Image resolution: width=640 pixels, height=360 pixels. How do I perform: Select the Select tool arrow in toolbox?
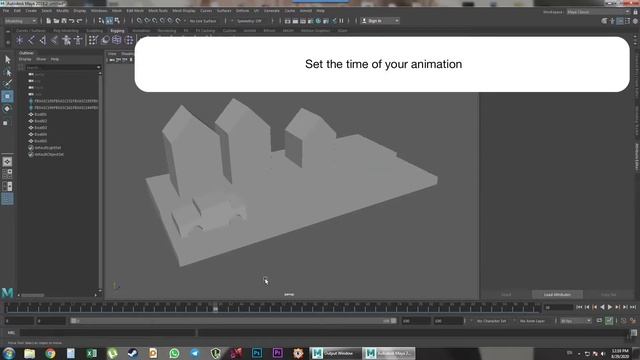click(7, 60)
